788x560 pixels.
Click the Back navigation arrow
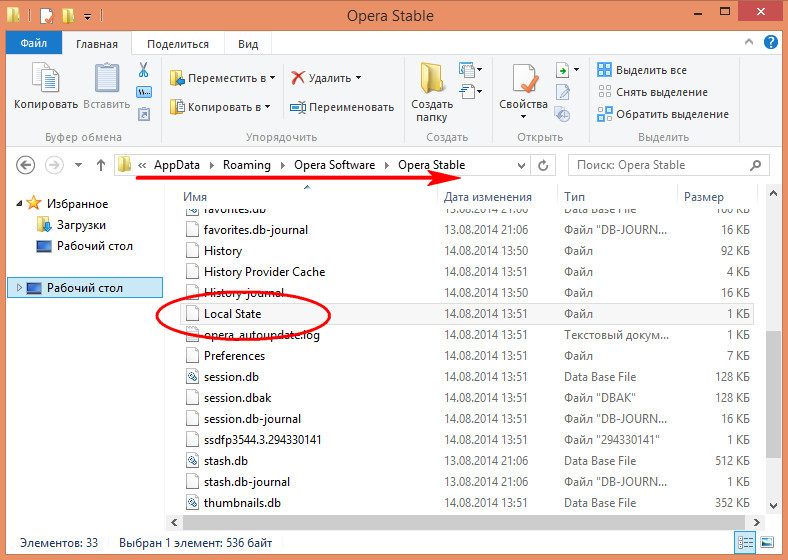point(25,165)
